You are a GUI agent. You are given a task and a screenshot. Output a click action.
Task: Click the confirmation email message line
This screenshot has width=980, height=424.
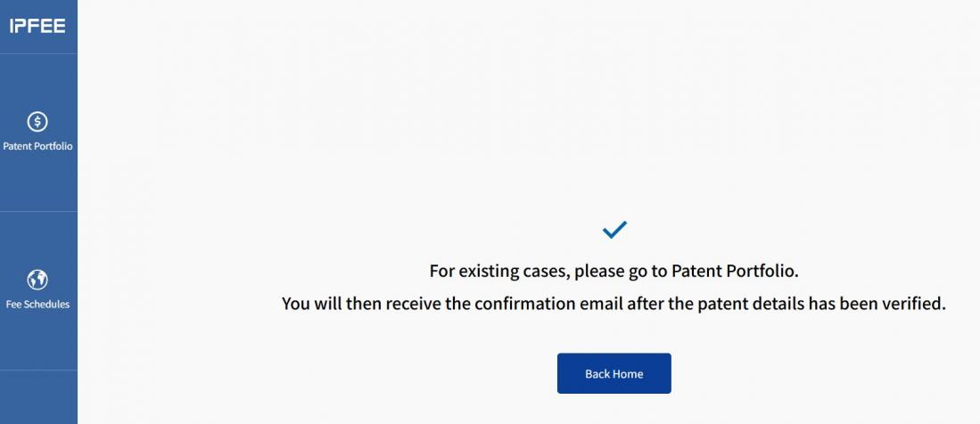614,304
